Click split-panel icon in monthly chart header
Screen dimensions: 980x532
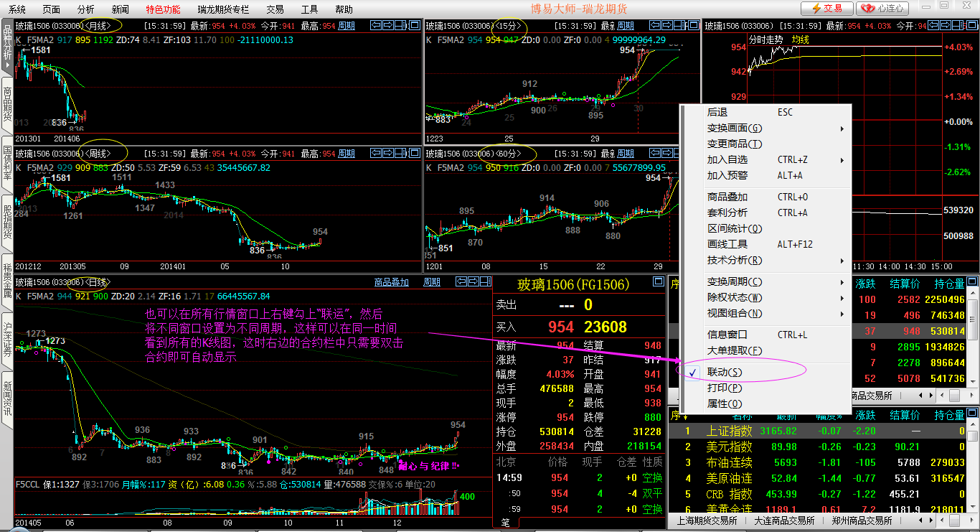(x=401, y=25)
